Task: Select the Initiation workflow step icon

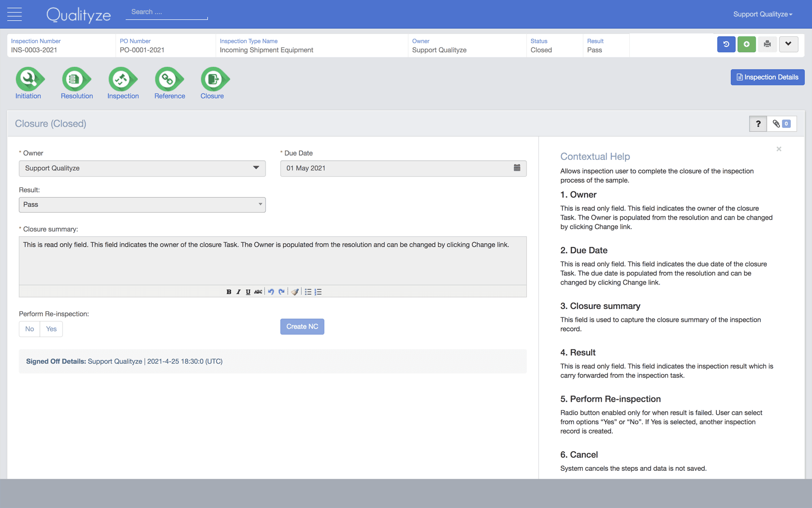Action: pyautogui.click(x=29, y=80)
